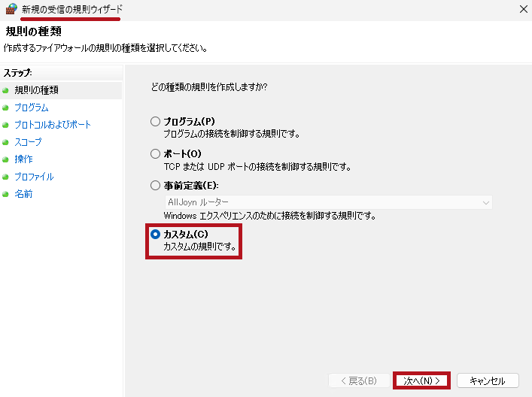The height and width of the screenshot is (397, 532).
Task: Click the 次へ(N) button
Action: (421, 380)
